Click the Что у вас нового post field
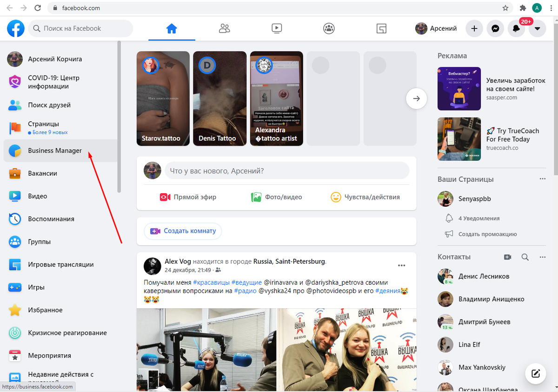Viewport: 558px width, 392px height. point(287,171)
